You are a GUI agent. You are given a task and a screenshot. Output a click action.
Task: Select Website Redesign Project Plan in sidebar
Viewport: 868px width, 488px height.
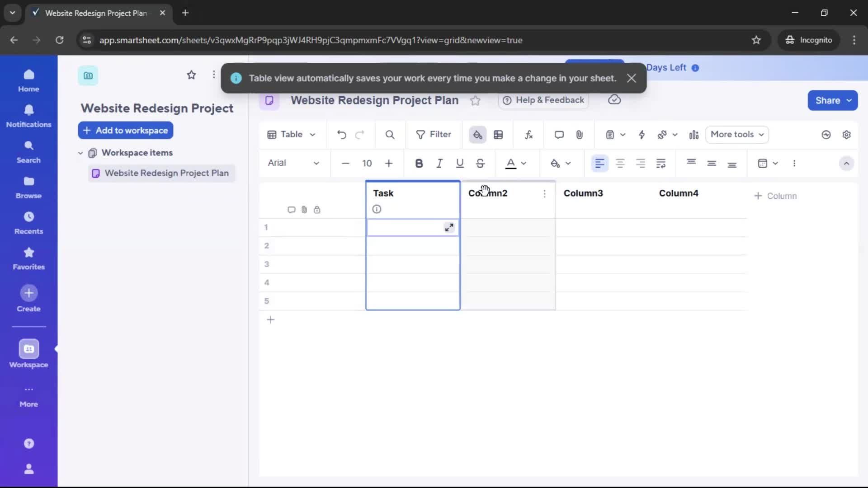(166, 173)
